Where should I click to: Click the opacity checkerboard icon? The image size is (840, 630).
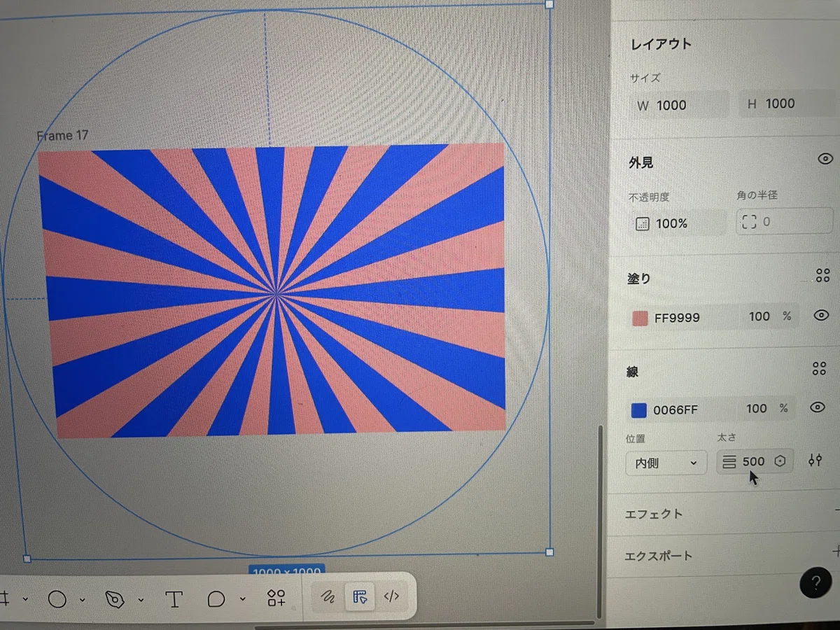click(643, 224)
